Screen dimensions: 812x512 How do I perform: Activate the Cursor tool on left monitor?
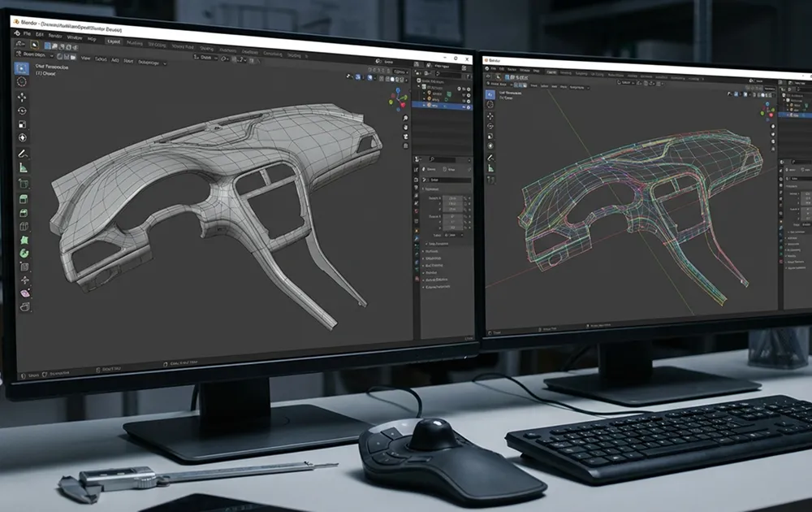click(x=22, y=82)
